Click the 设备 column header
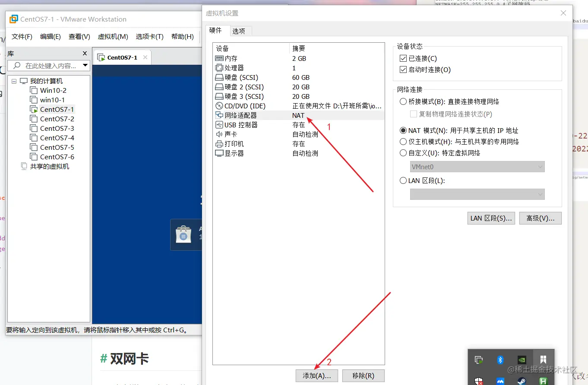 pos(251,48)
